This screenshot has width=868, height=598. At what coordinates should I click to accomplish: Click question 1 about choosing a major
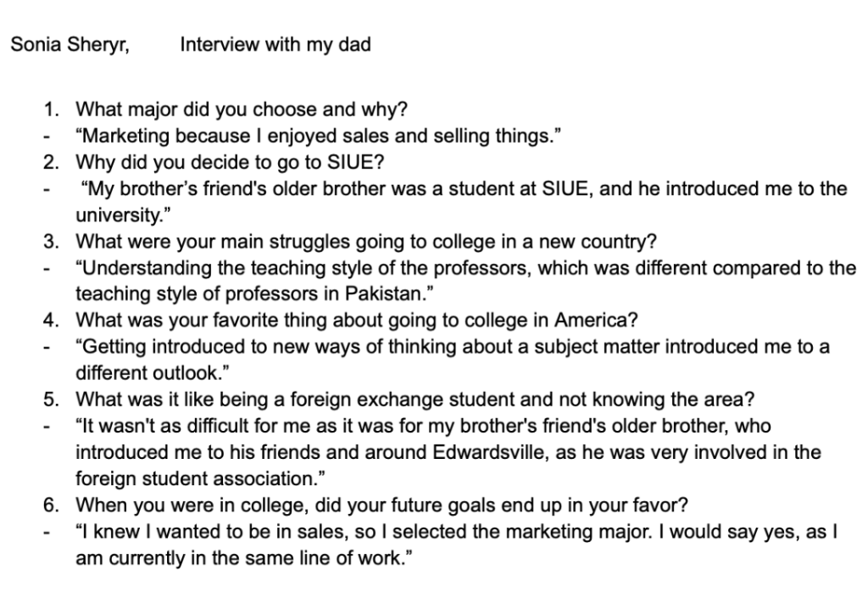[242, 109]
